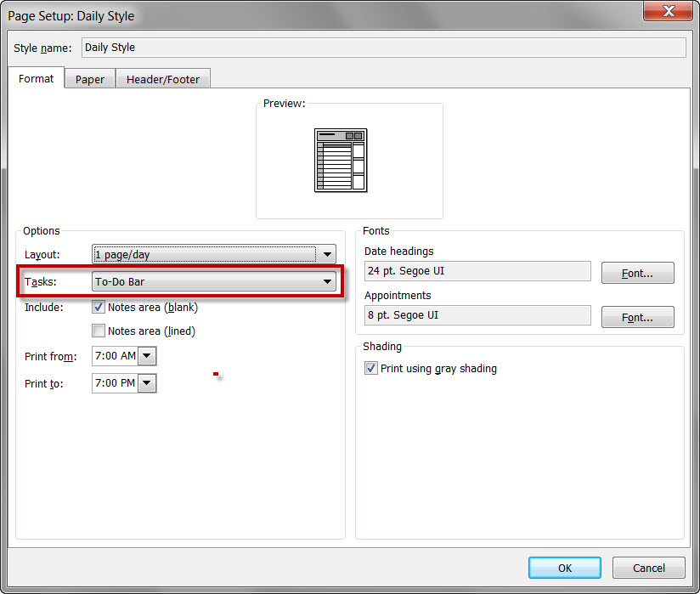Click the Appointments label
This screenshot has height=594, width=700.
398,296
